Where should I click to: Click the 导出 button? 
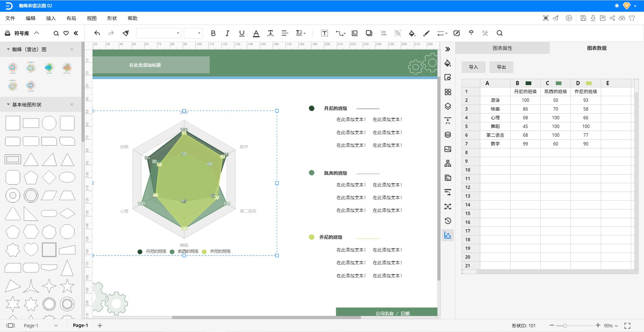click(x=501, y=67)
